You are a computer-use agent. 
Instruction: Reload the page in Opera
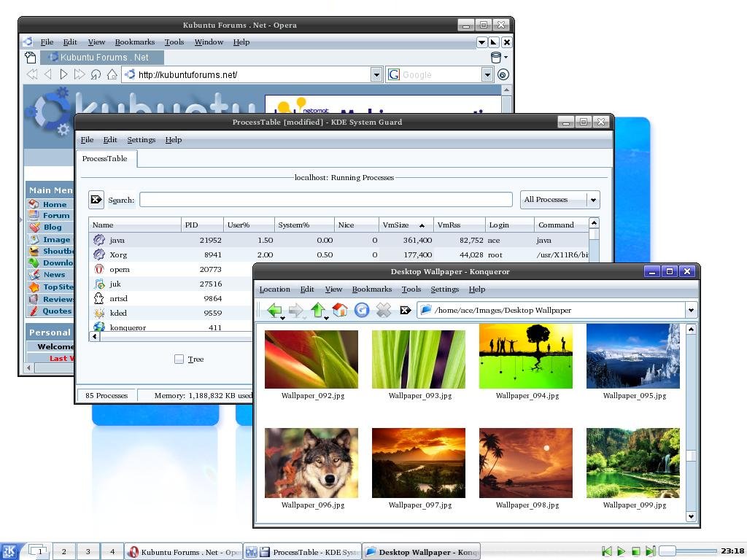point(96,74)
